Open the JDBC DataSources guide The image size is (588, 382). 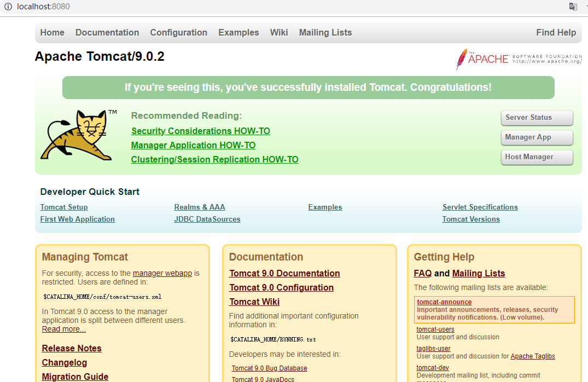pyautogui.click(x=207, y=219)
